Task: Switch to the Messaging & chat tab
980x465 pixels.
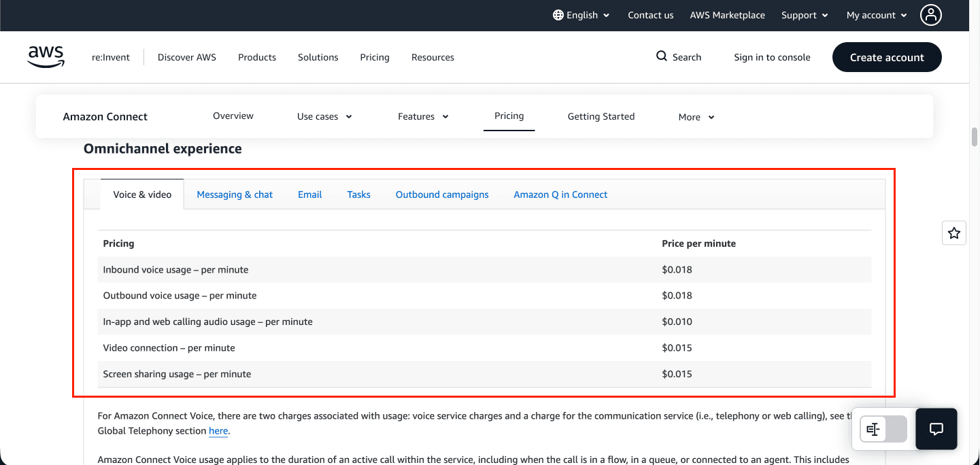Action: (x=235, y=194)
